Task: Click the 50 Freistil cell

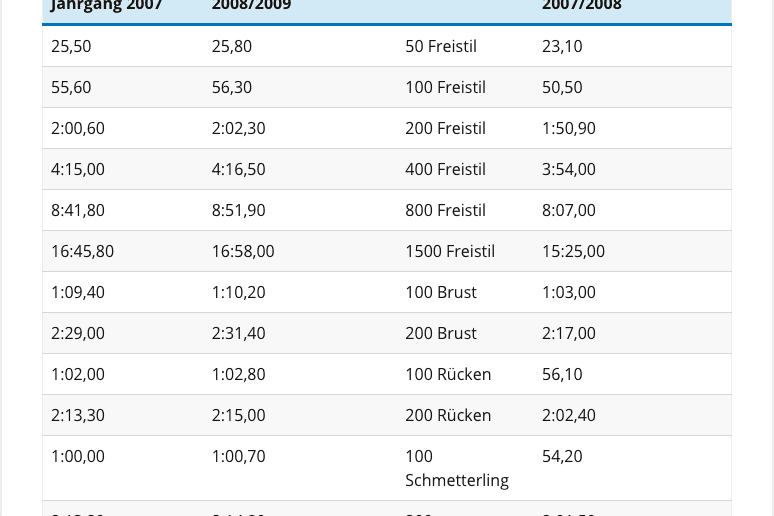Action: pyautogui.click(x=441, y=46)
